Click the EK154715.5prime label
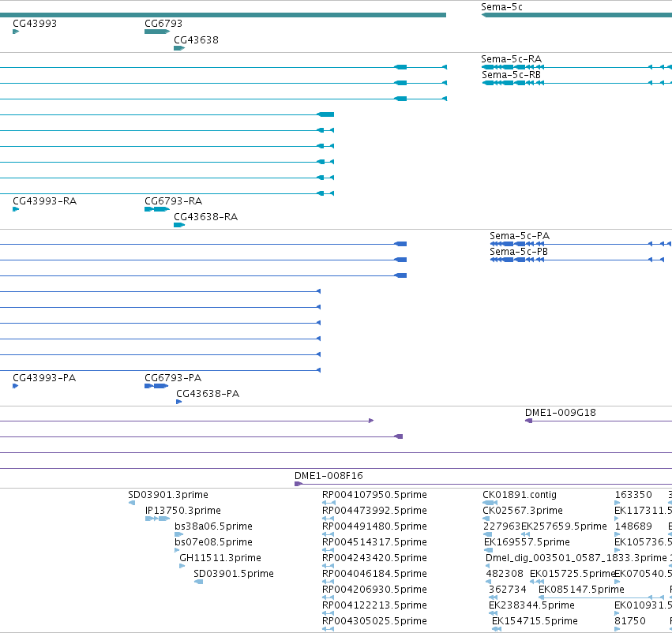The height and width of the screenshot is (633, 672). click(x=535, y=621)
